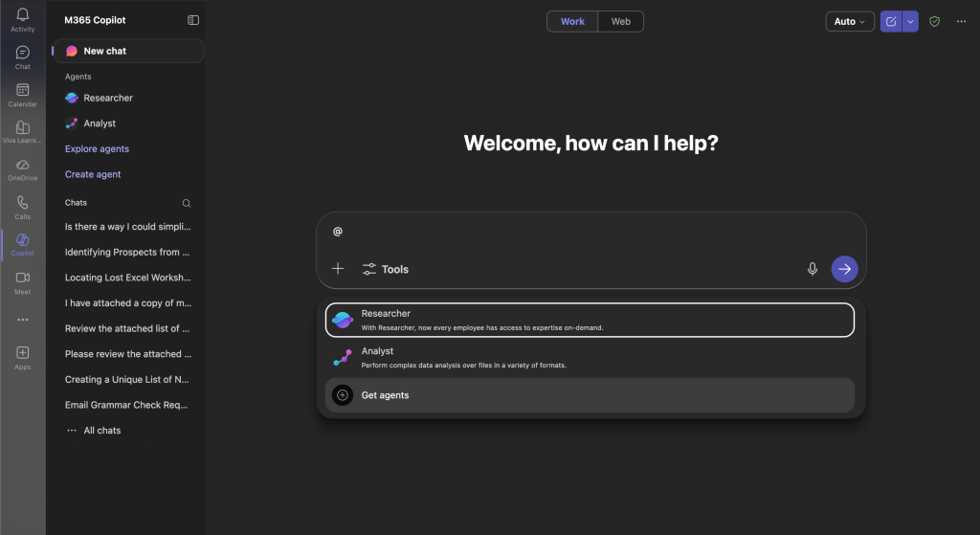980x535 pixels.
Task: Select New chat in side panel
Action: coord(129,51)
